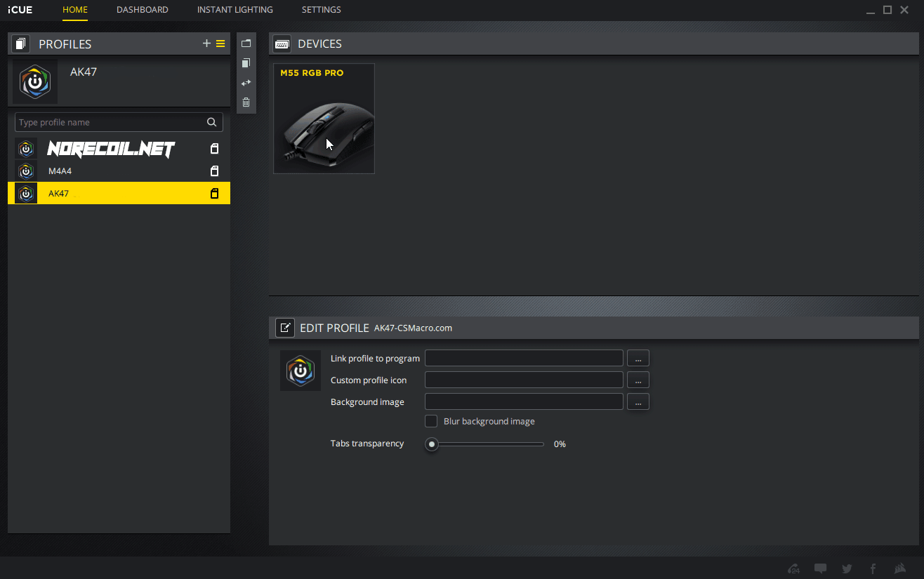Click the search magnifier icon

point(211,122)
